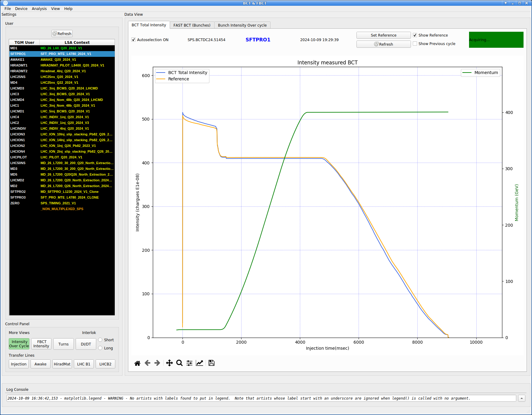Click the back arrow in plot toolbar
The image size is (532, 415).
point(147,363)
